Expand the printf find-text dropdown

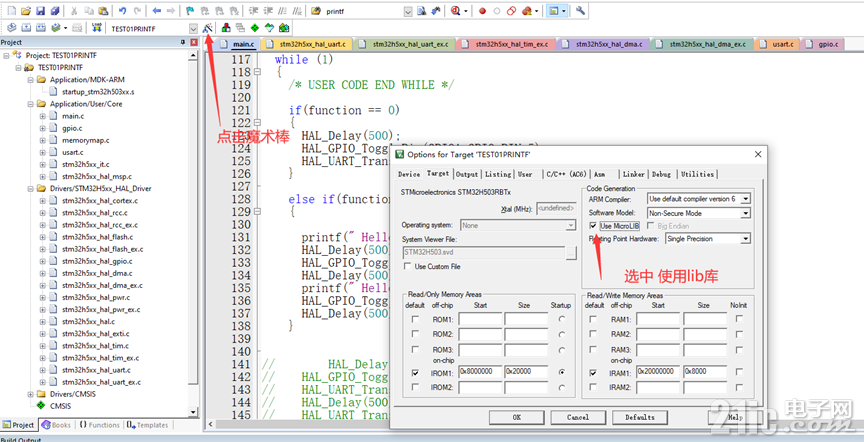408,11
